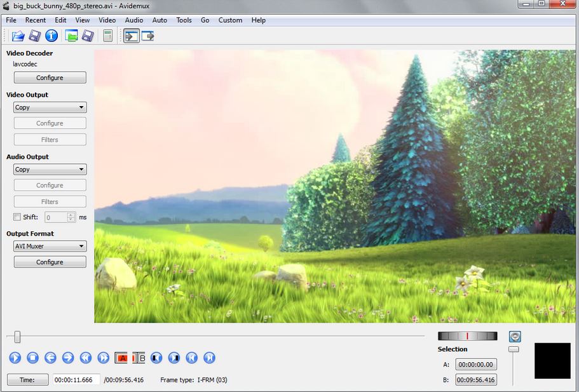
Task: Click the audio volume slider handle
Action: tap(514, 349)
